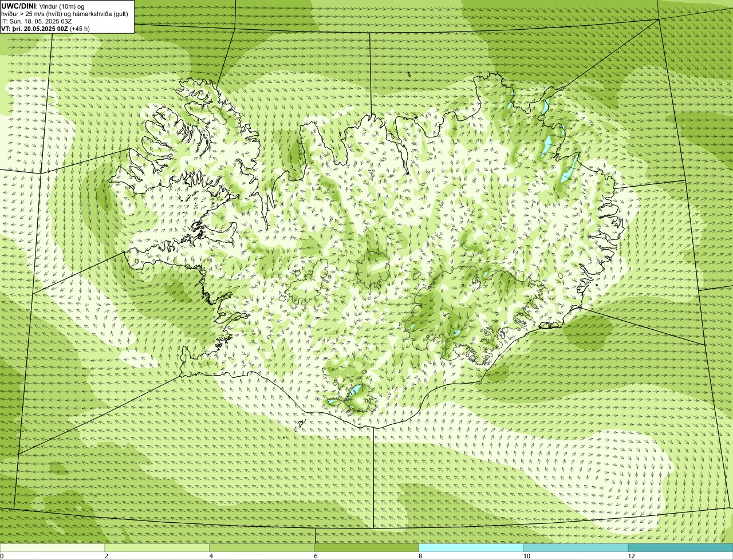Click the 'IT: Sun. 18. 05. 2025 03Z' line

(x=37, y=21)
